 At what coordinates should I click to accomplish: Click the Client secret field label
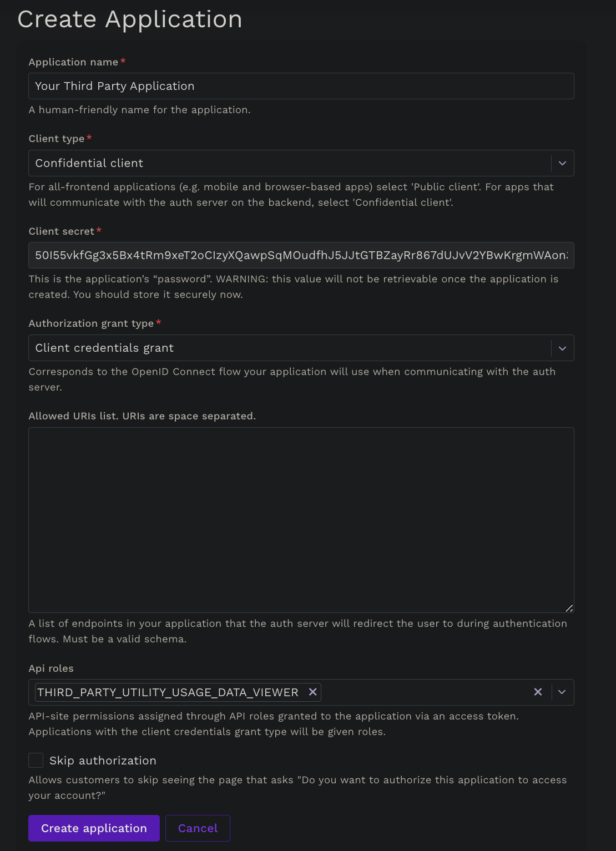pos(61,231)
